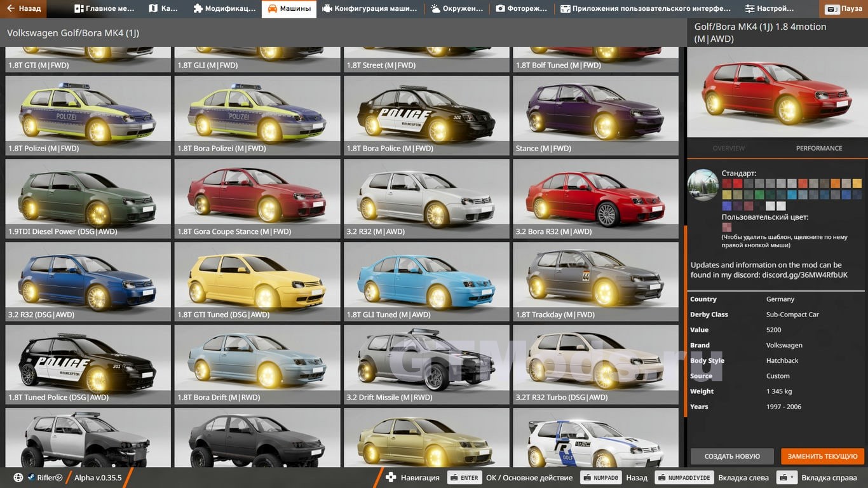
Task: Click the orange details panel scrollbar
Action: 685,321
